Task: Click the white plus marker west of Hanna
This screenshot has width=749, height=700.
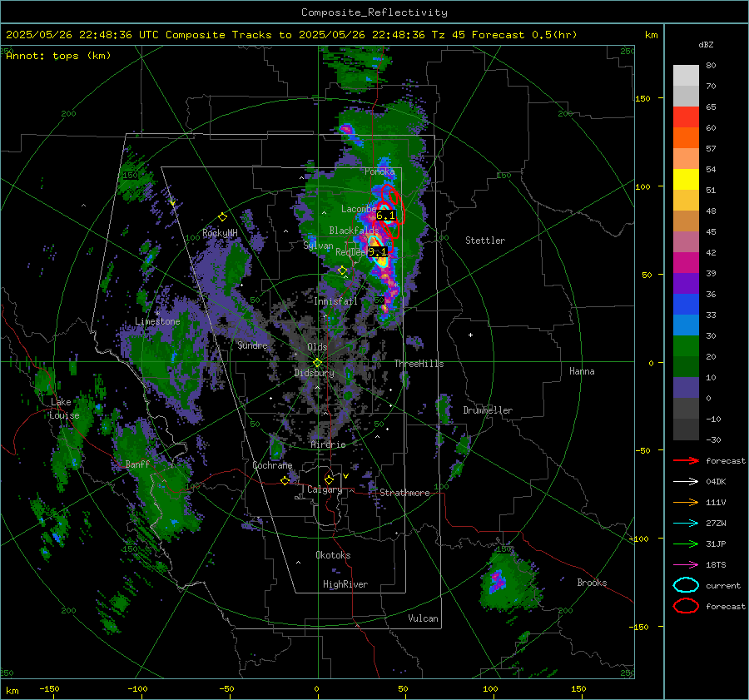Action: (x=470, y=335)
